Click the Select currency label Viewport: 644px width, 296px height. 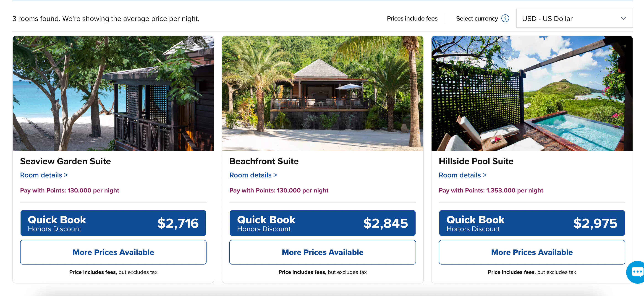(477, 18)
